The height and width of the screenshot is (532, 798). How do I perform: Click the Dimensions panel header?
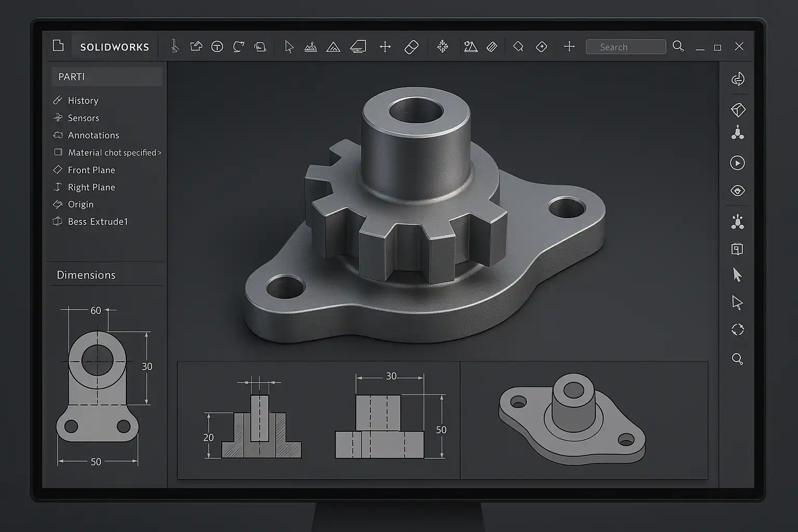point(86,275)
